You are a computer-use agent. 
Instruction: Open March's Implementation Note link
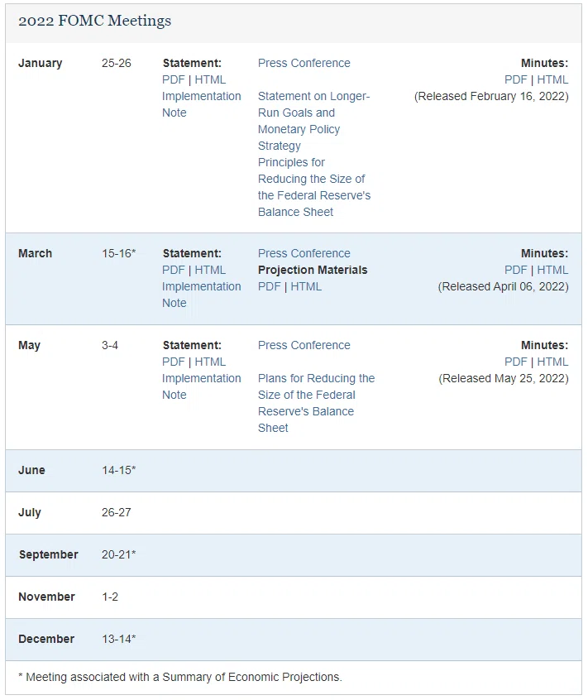point(201,295)
